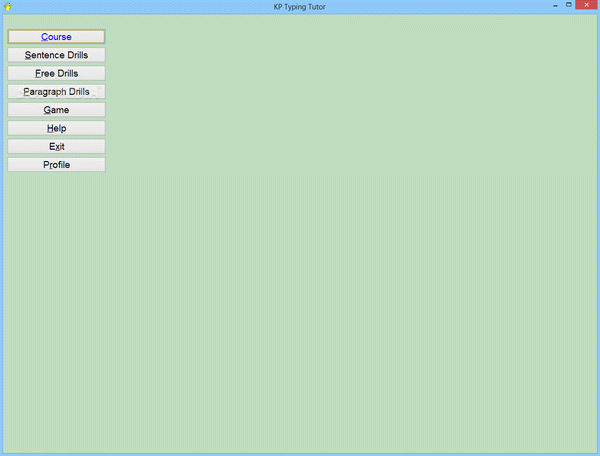This screenshot has width=600, height=456.
Task: Open the Profile settings
Action: 56,165
